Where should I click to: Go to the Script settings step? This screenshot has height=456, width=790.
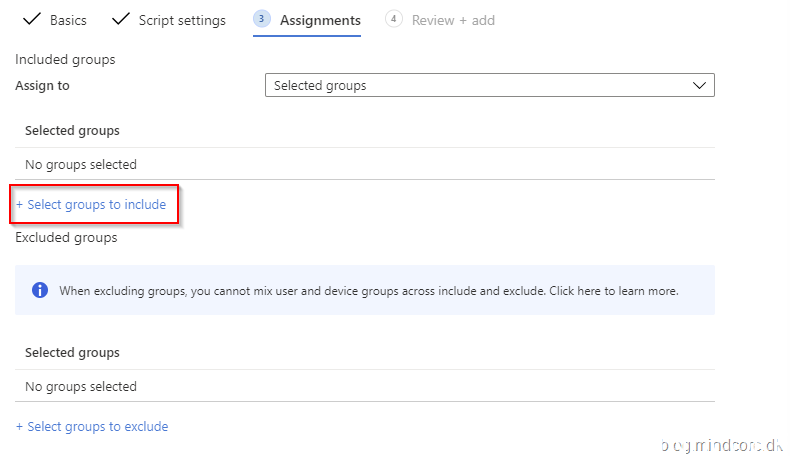tap(182, 20)
